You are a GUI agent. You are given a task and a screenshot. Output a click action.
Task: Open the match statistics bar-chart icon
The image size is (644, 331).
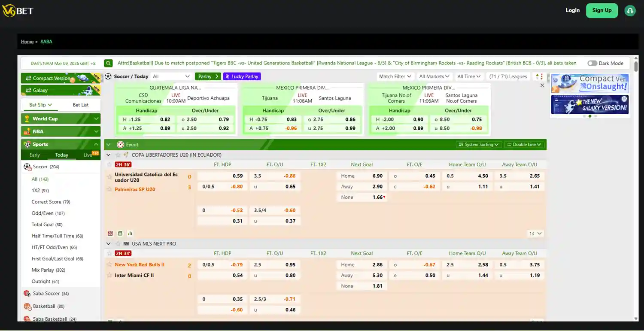130,233
